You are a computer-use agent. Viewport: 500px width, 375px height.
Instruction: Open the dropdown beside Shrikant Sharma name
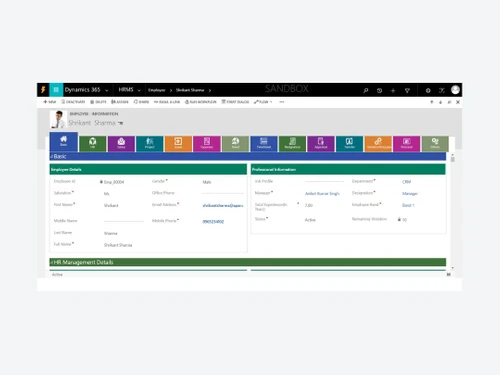pyautogui.click(x=121, y=123)
